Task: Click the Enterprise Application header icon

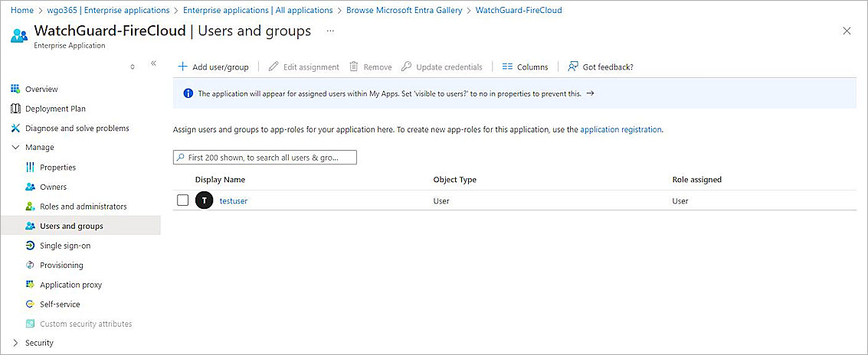Action: point(19,36)
